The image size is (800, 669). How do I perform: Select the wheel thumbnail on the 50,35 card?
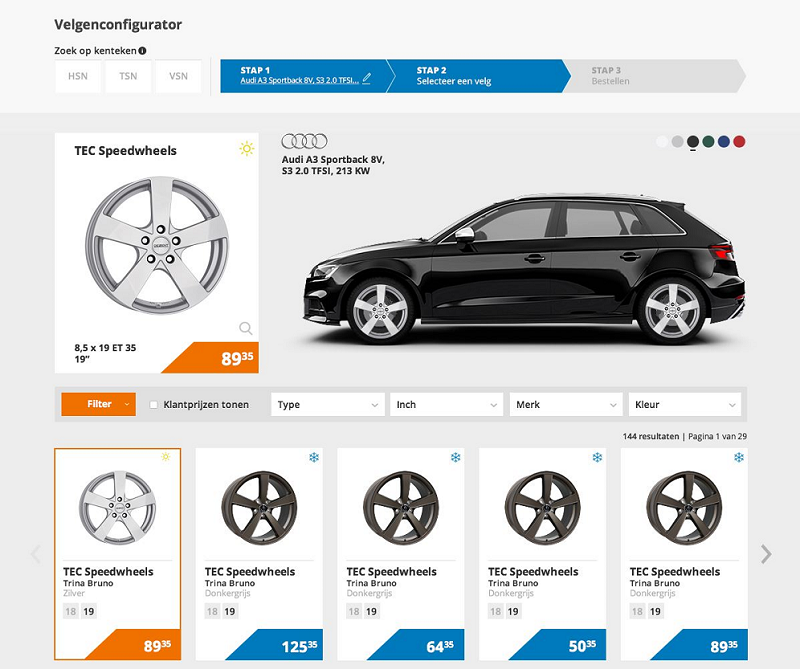coord(543,508)
